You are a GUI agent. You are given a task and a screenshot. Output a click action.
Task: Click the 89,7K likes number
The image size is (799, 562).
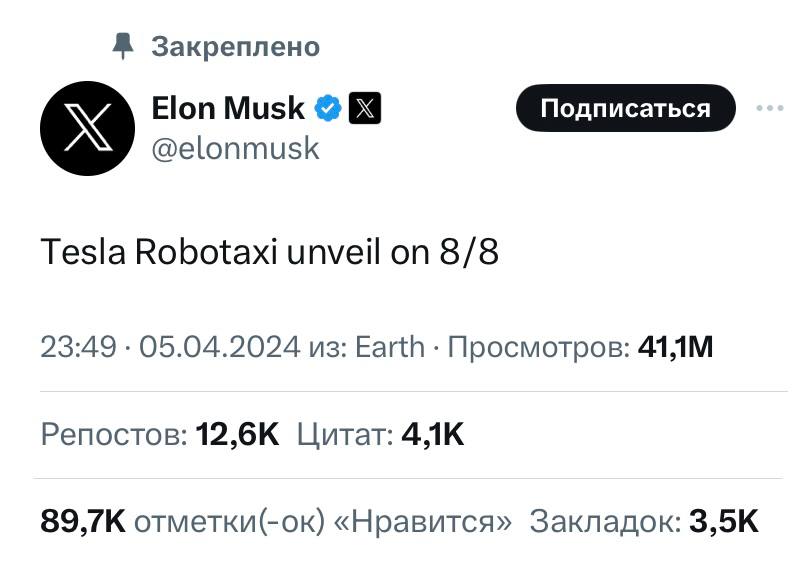click(x=82, y=521)
